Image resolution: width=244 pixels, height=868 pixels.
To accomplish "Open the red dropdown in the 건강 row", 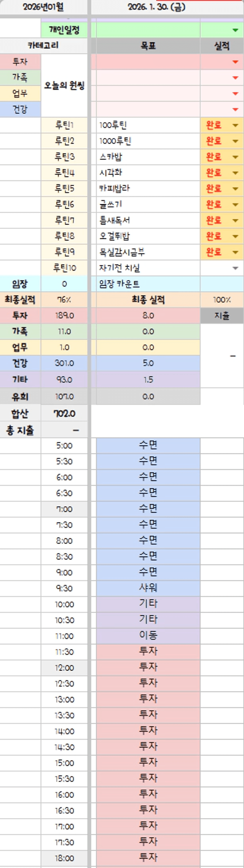I will 235,110.
